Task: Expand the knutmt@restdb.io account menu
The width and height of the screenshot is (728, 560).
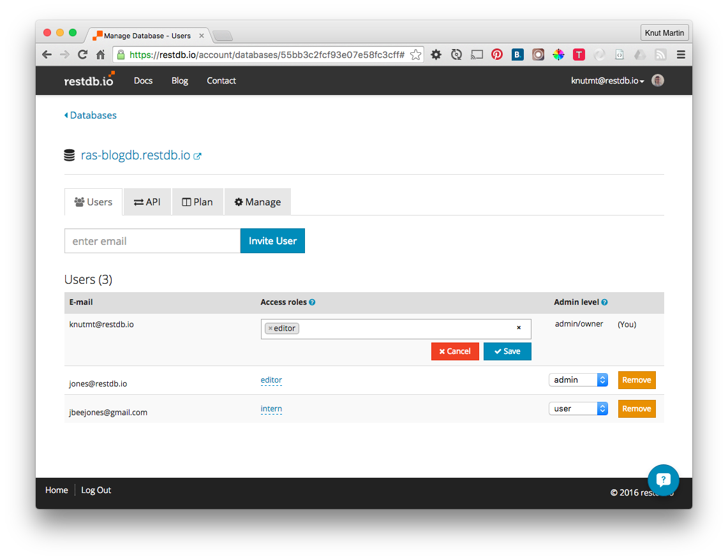Action: 607,81
